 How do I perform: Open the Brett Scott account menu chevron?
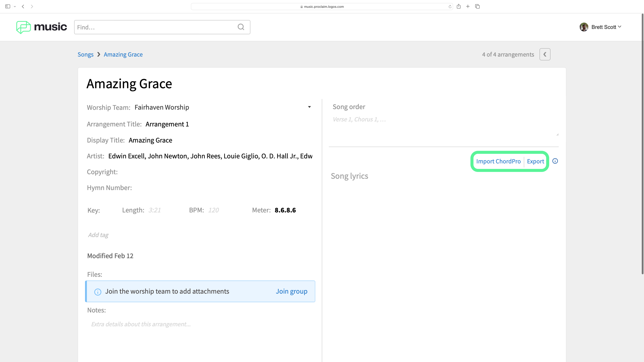(x=620, y=27)
